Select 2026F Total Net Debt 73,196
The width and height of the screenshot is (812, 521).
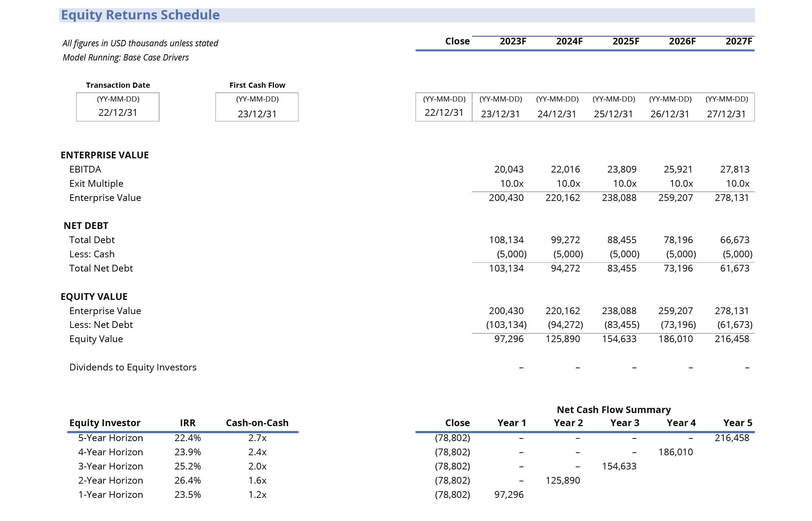pyautogui.click(x=678, y=268)
